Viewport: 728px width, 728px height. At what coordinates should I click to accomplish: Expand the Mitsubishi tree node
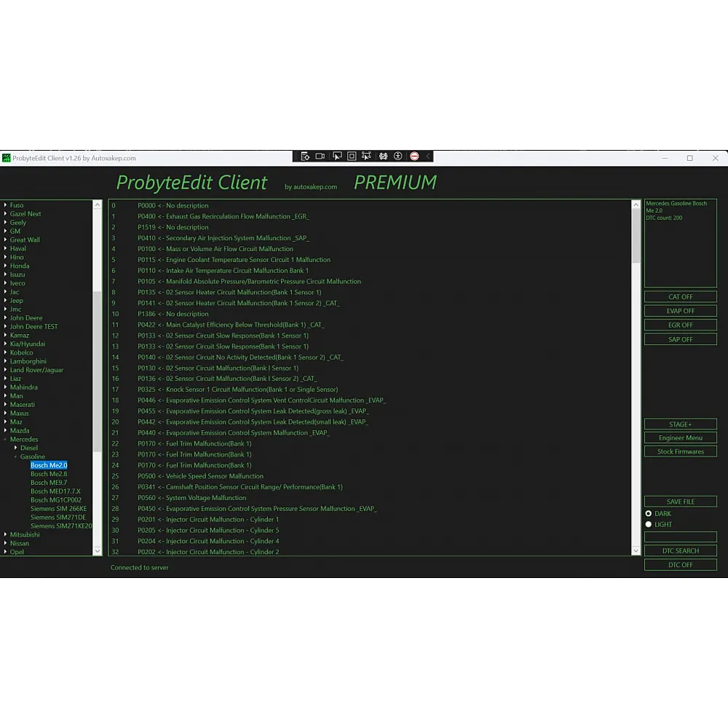(x=6, y=534)
